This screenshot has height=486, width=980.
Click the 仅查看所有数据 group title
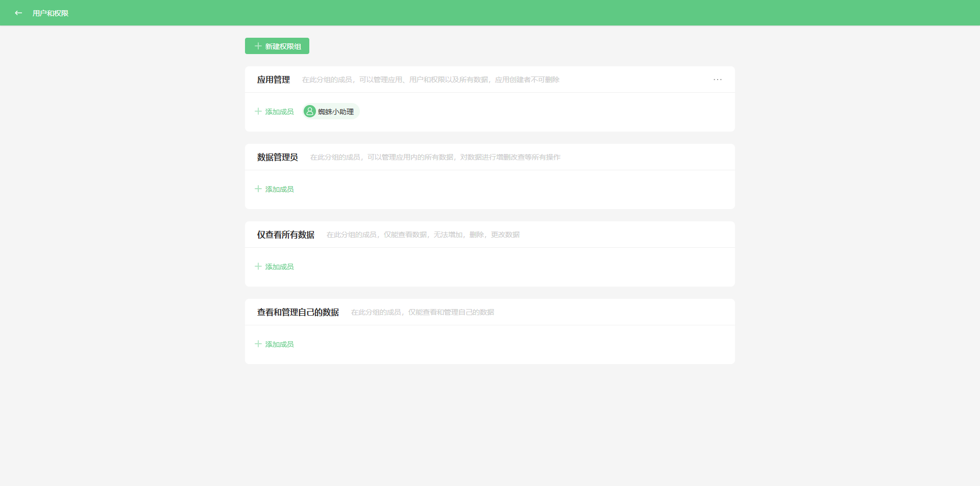click(286, 235)
